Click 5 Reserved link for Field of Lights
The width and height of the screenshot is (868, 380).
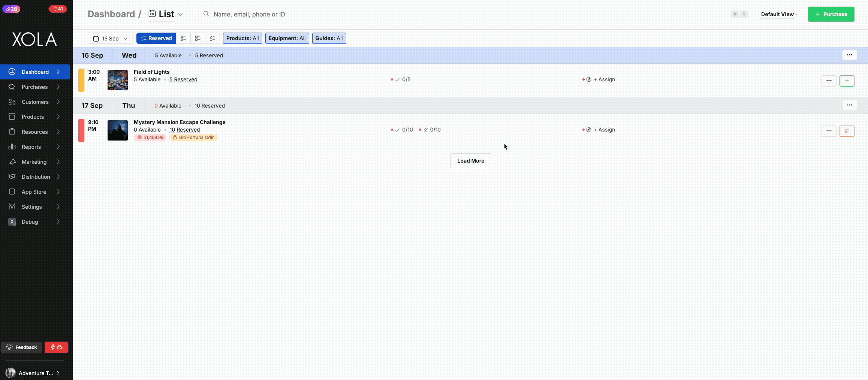coord(183,79)
